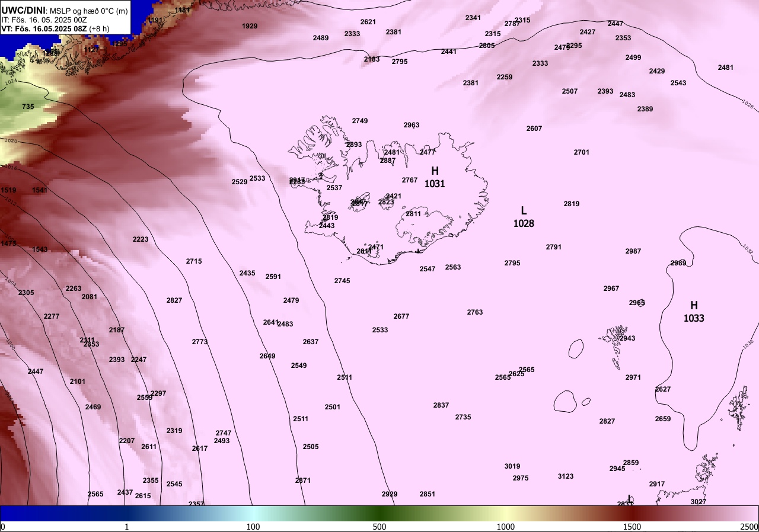Click the height value 2543

coord(678,83)
